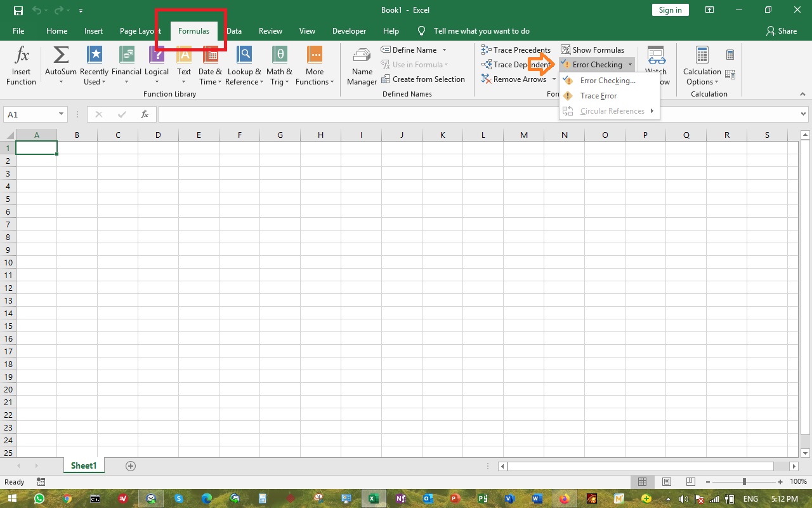Click Create from Selection
Screen dimensions: 812x508
point(423,79)
